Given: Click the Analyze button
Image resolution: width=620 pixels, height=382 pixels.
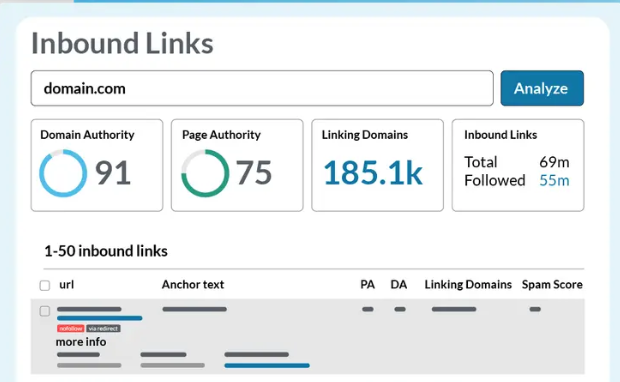Looking at the screenshot, I should 542,88.
